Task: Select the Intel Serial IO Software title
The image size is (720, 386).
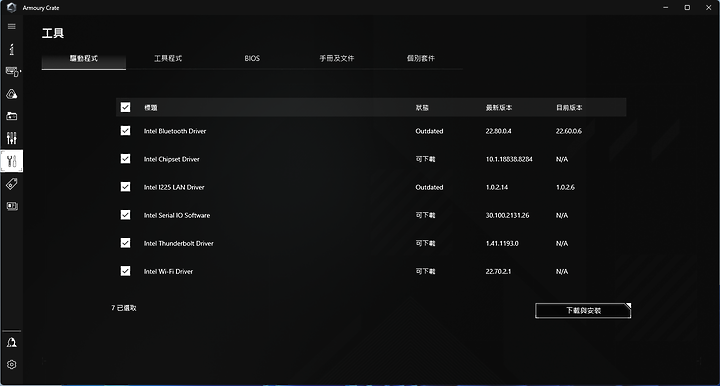Action: 177,215
